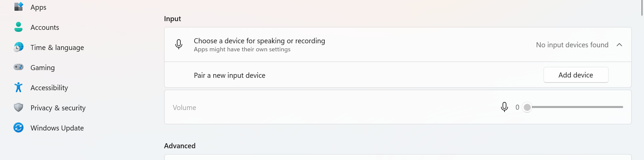Viewport: 644px width, 160px height.
Task: Open the Gaming settings label
Action: click(x=43, y=68)
